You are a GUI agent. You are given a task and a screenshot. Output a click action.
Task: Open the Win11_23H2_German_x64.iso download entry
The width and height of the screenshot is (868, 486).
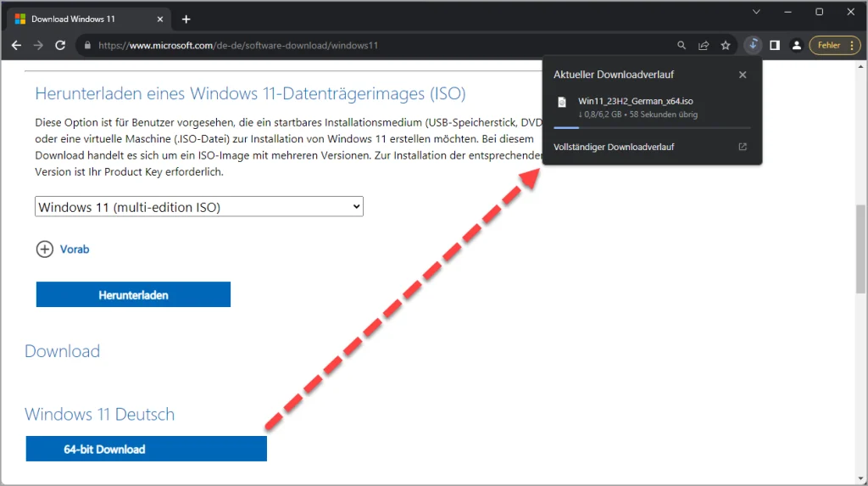tap(652, 108)
